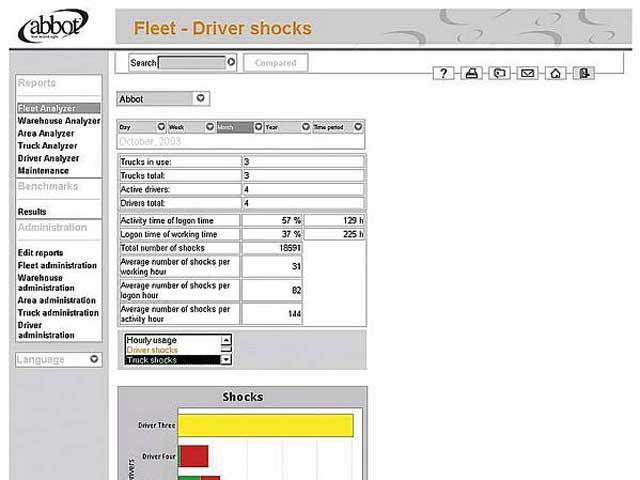Click the Compared button

click(x=275, y=63)
